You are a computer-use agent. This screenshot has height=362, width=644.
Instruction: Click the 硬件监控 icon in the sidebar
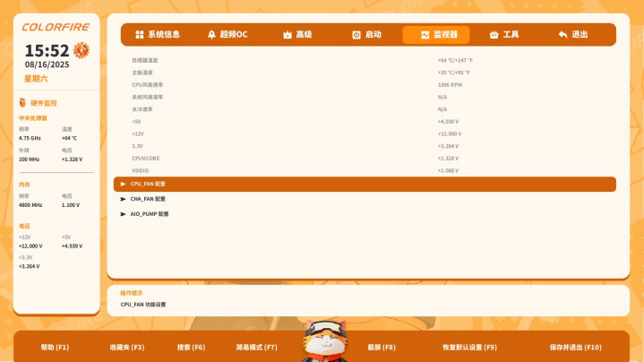(22, 103)
